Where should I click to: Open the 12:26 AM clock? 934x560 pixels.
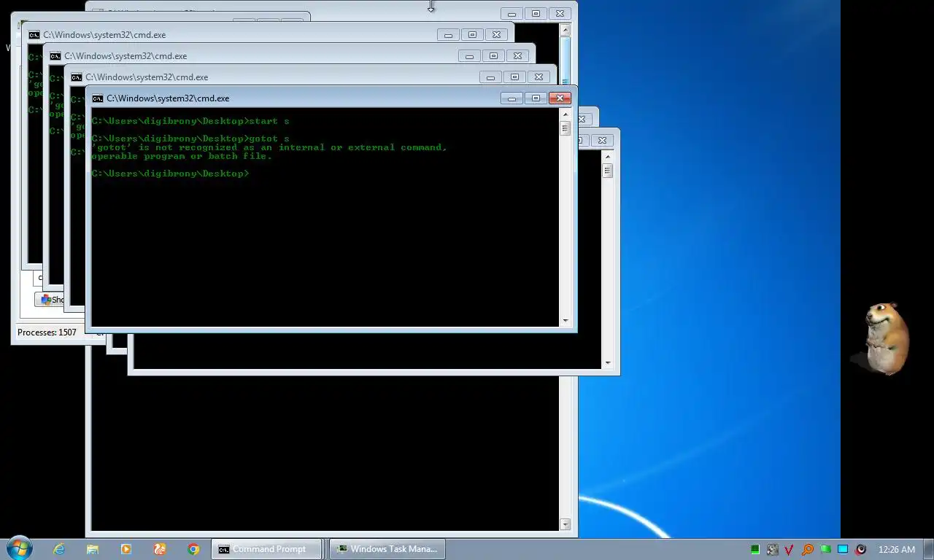[x=897, y=549]
